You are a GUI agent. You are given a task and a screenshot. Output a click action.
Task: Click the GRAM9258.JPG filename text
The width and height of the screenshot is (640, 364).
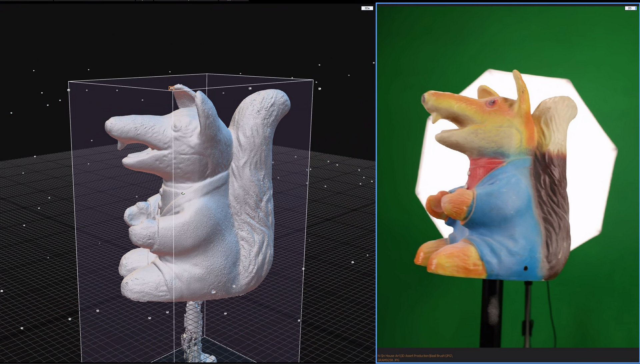click(x=388, y=360)
